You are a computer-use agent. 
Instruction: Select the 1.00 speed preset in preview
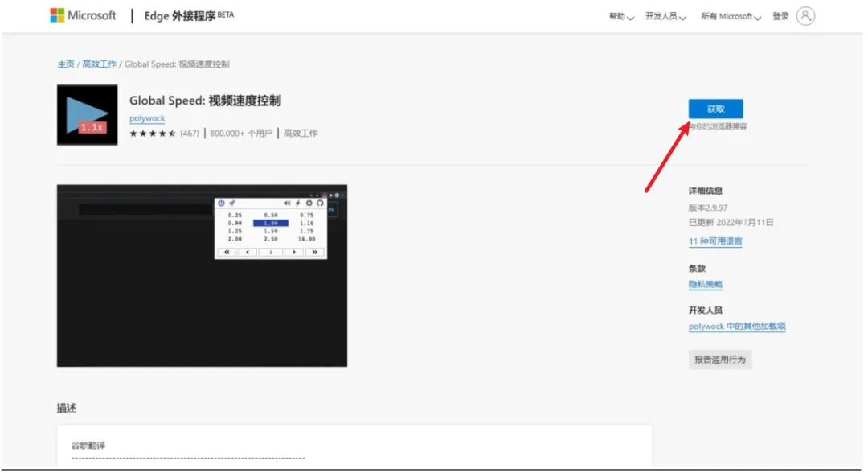[x=271, y=223]
